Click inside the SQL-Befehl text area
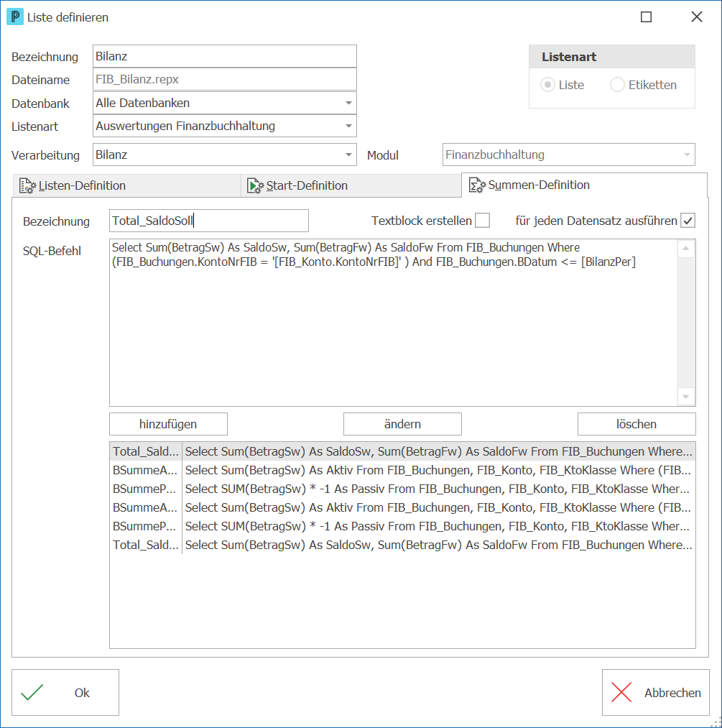The width and height of the screenshot is (722, 728). coord(393,323)
